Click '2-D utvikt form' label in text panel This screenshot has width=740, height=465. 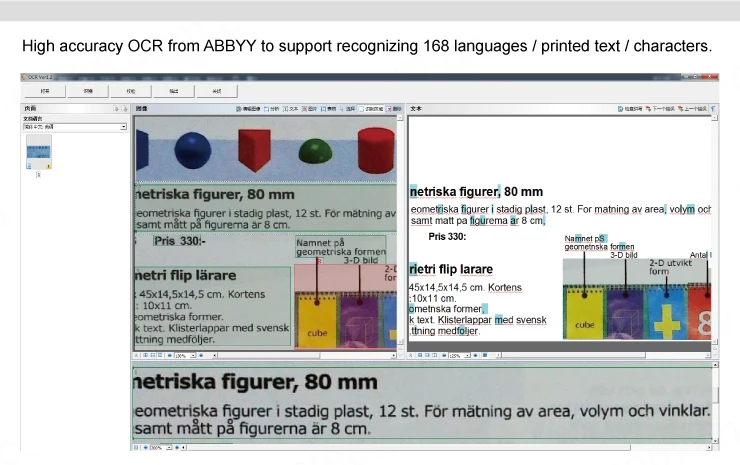click(670, 267)
